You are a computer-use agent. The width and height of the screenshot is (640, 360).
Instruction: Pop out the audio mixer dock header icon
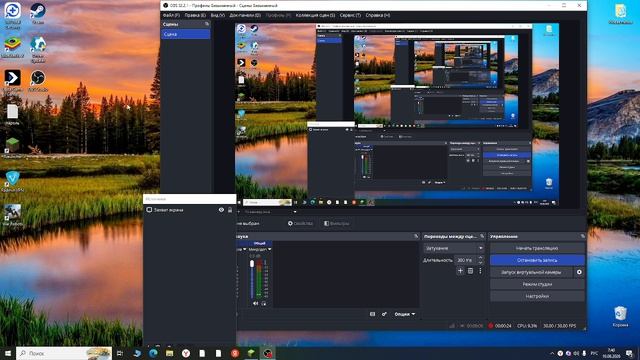click(x=416, y=236)
